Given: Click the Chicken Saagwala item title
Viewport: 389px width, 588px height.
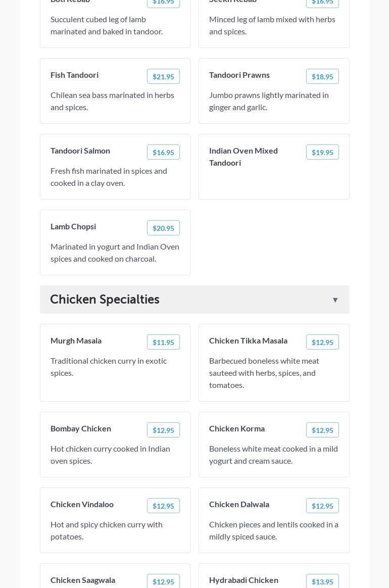Looking at the screenshot, I should click(83, 580).
